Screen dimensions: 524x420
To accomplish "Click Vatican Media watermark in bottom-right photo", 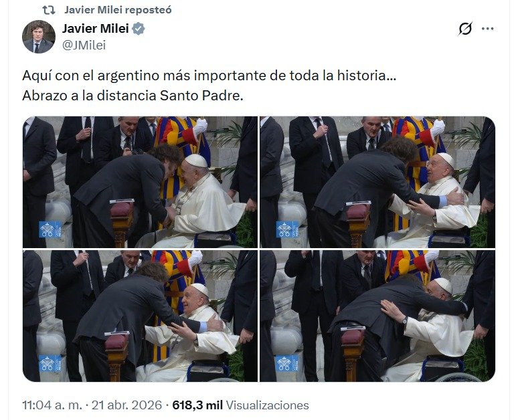I will [x=287, y=364].
